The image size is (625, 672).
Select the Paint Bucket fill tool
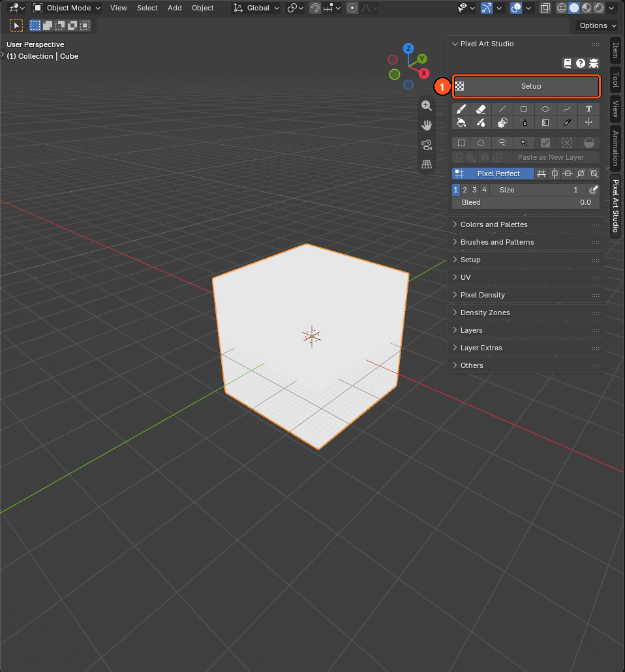click(461, 123)
